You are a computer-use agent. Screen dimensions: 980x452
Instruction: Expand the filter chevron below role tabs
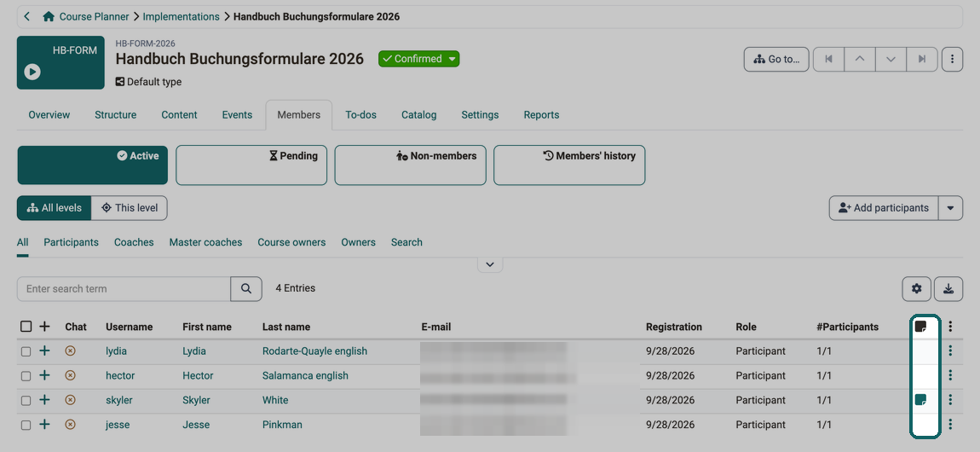point(490,265)
